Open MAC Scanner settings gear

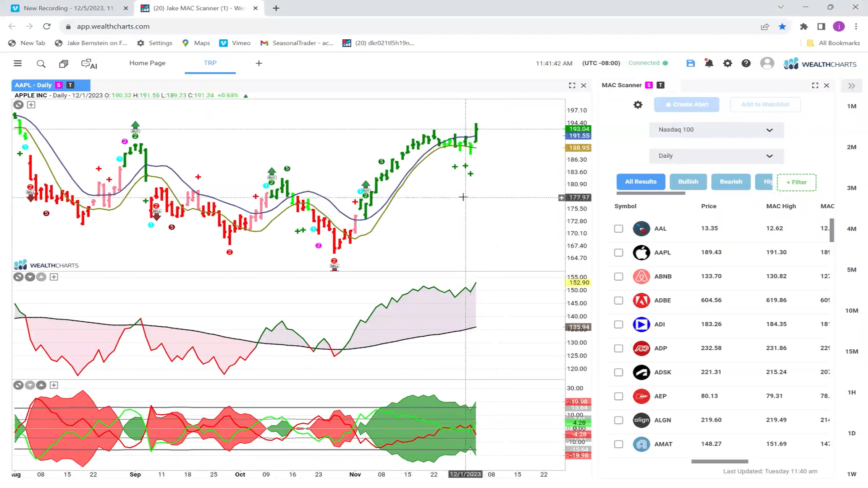pos(638,105)
